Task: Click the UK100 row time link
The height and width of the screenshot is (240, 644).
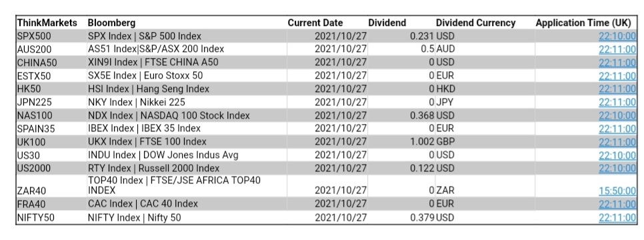Action: pyautogui.click(x=617, y=142)
